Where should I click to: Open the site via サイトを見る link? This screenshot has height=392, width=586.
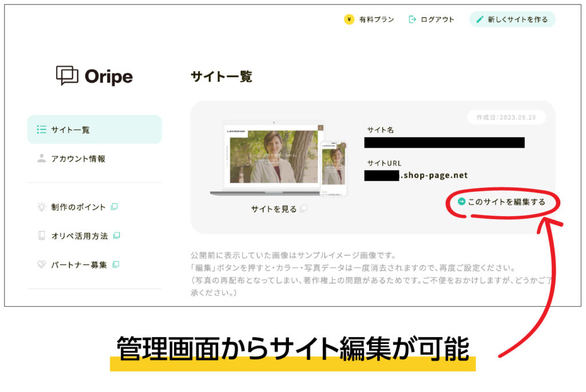[274, 208]
